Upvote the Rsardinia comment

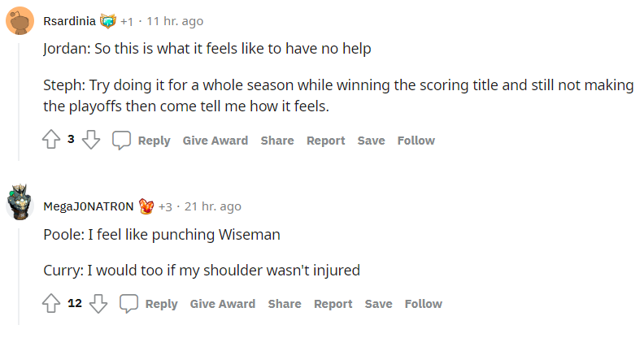pyautogui.click(x=51, y=141)
